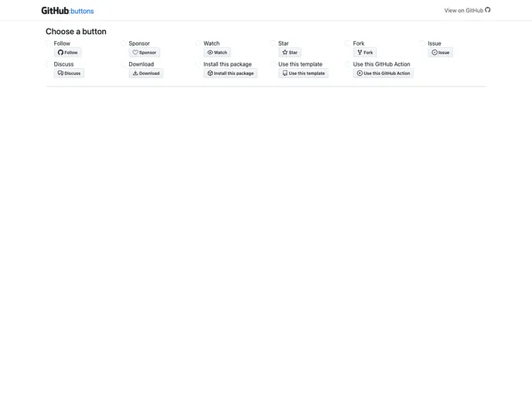Select the Follow radio option
The height and width of the screenshot is (396, 532).
coord(49,43)
